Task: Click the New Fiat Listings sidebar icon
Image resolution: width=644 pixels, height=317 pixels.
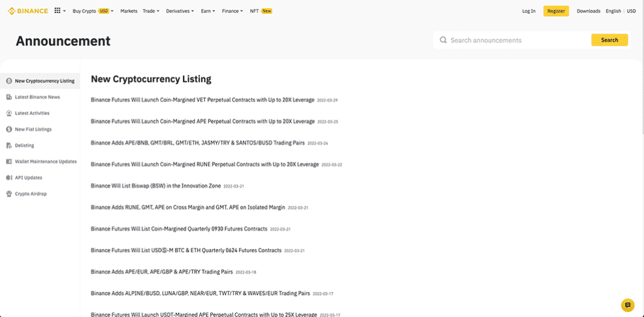Action: click(x=9, y=130)
